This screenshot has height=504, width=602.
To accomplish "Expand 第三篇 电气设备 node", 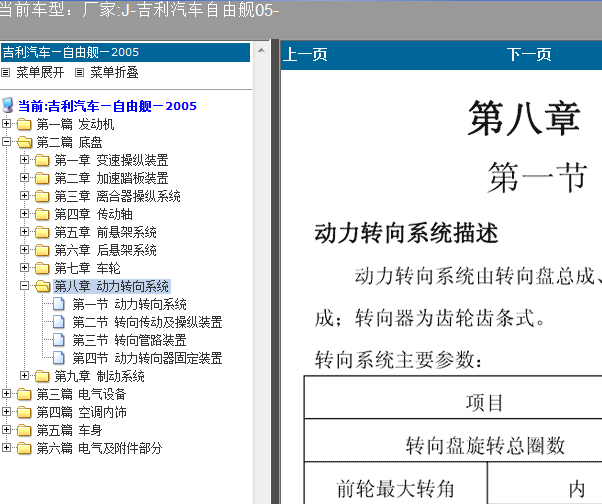I will click(x=6, y=393).
